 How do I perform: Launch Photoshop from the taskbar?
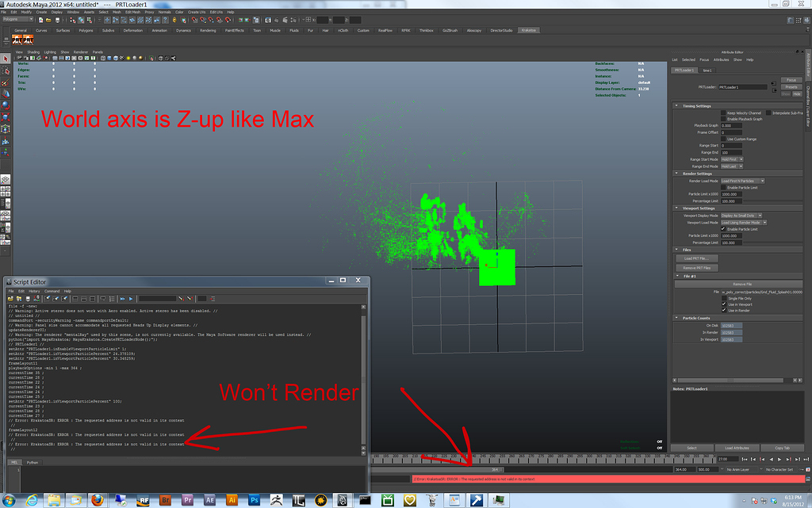(255, 500)
